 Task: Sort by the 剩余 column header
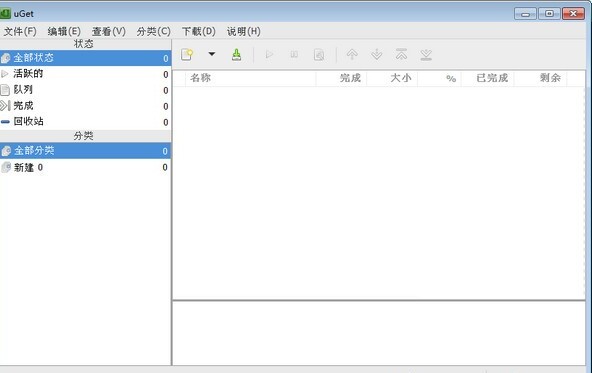pos(540,78)
